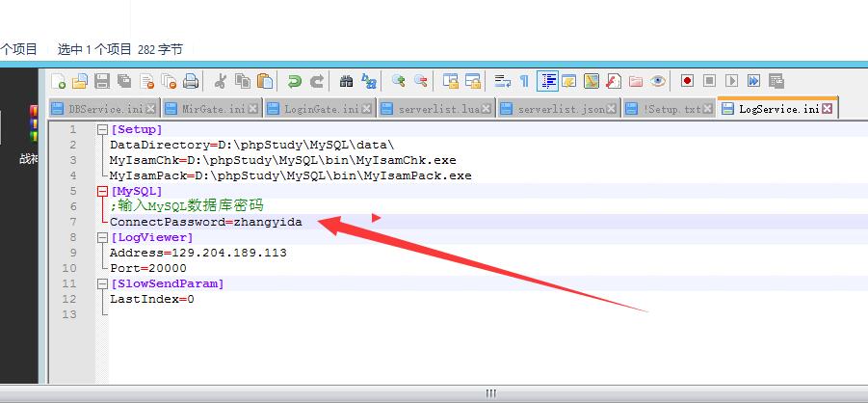The width and height of the screenshot is (868, 403).
Task: Collapse the [MySQL] section fold
Action: click(102, 192)
